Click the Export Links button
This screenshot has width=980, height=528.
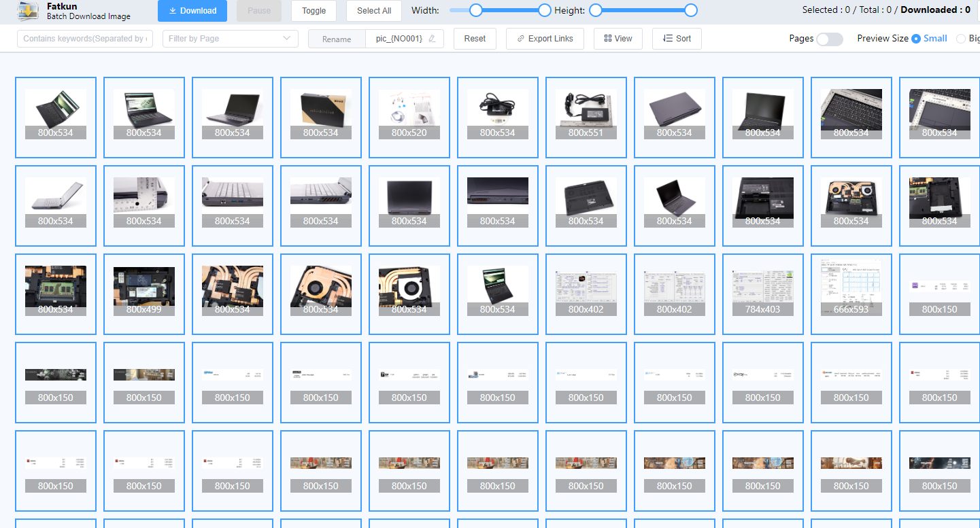coord(545,39)
